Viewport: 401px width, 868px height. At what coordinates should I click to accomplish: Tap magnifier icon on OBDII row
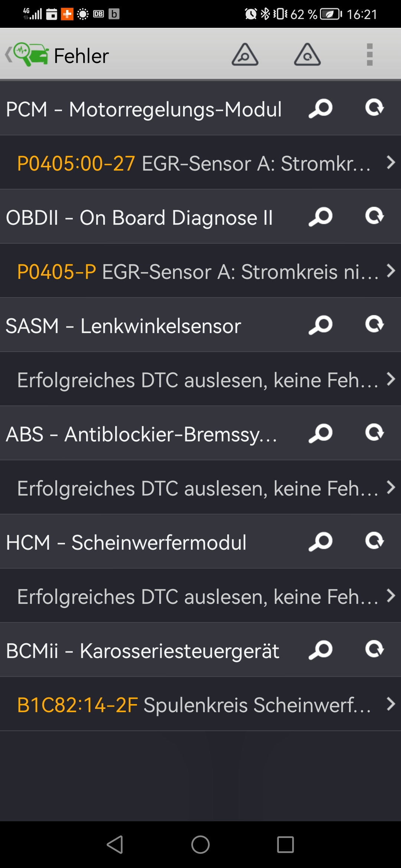click(320, 217)
